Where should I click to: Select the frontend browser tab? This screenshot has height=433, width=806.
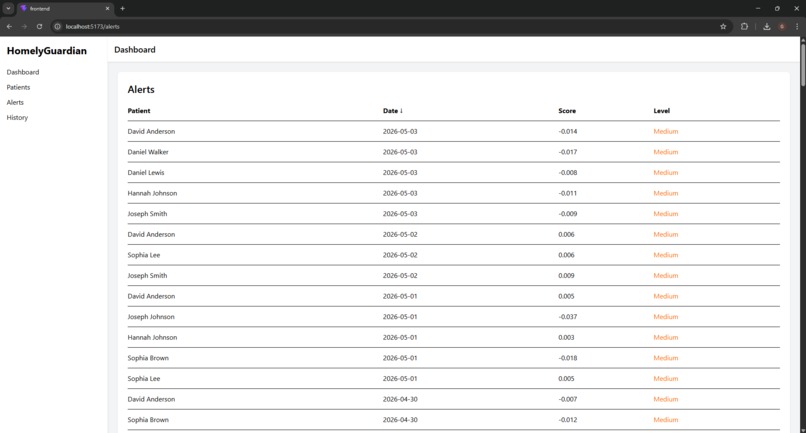point(65,8)
